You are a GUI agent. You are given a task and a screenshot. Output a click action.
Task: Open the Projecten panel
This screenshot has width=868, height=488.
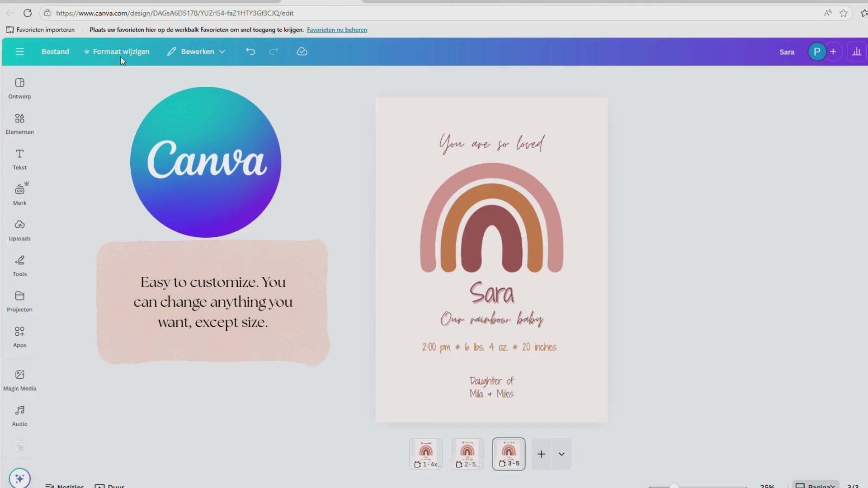[19, 301]
